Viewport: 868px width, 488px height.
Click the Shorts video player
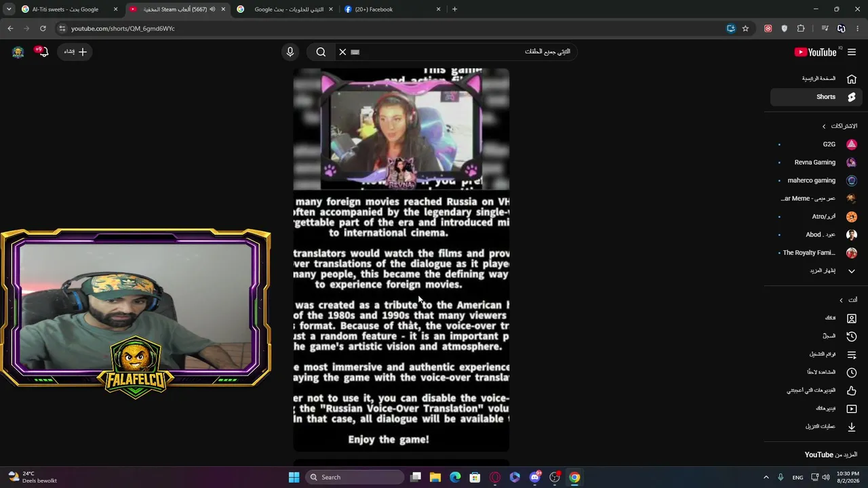click(401, 260)
